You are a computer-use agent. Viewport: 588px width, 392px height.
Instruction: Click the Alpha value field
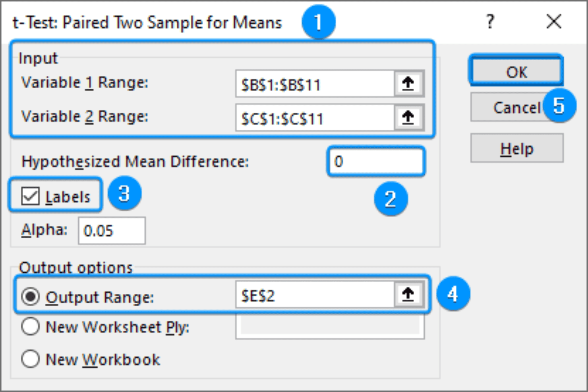click(x=112, y=230)
